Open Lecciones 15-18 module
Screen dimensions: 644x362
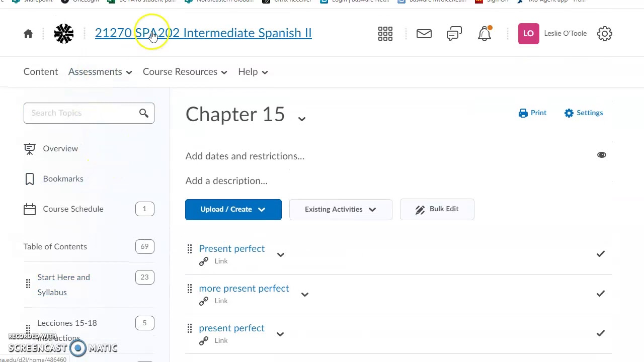pyautogui.click(x=67, y=330)
